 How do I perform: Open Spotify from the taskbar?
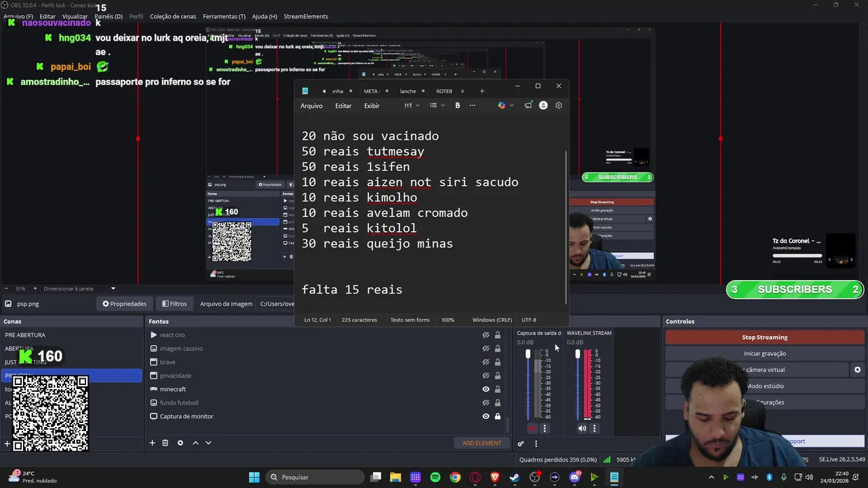coord(435,477)
